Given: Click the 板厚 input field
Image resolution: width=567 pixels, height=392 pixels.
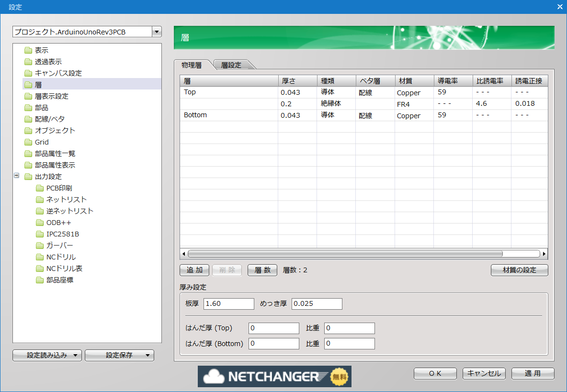Looking at the screenshot, I should [229, 304].
